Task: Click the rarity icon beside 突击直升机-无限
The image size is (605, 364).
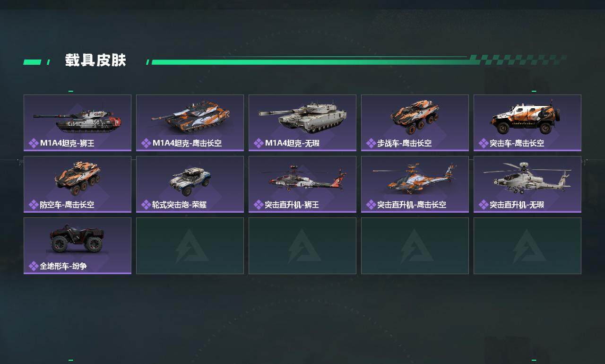Action: (484, 205)
